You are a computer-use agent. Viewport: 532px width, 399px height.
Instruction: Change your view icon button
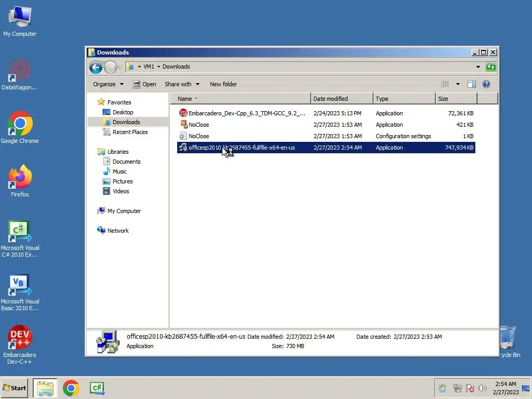point(445,84)
